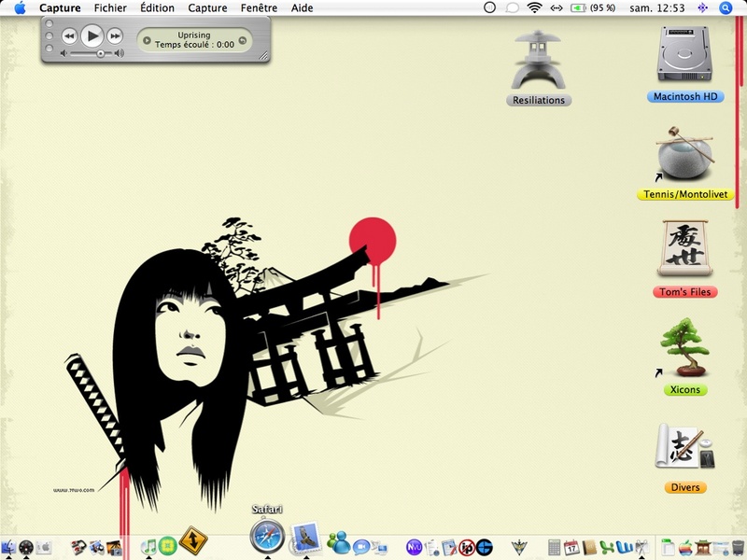Open the Wi-Fi AirPort status menu
The height and width of the screenshot is (560, 747).
pos(534,7)
